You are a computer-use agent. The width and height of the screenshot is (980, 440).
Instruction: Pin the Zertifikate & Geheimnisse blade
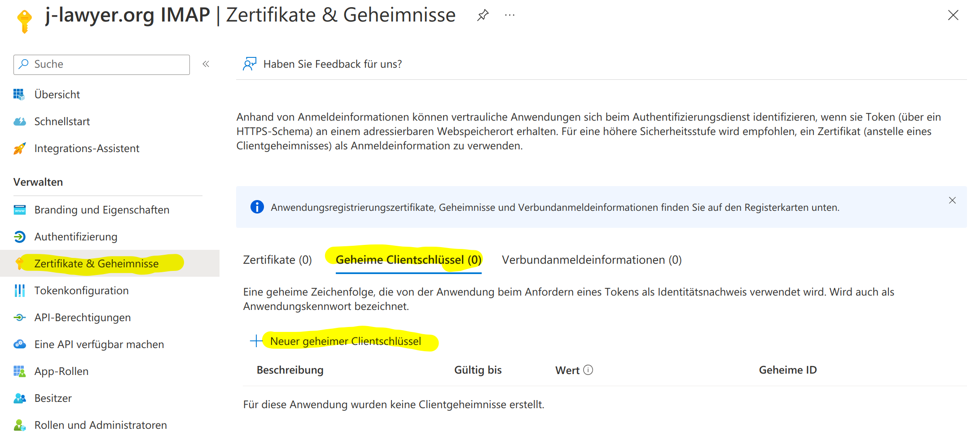click(x=482, y=15)
